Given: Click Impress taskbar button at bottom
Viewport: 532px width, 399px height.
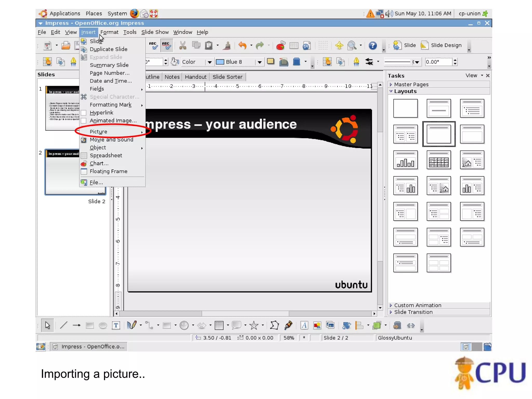Looking at the screenshot, I should point(89,347).
